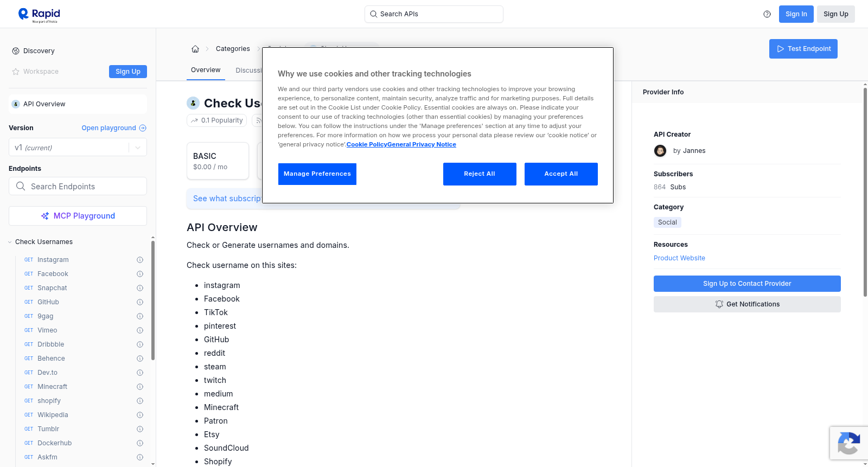Click the Rapid logo in header
Image resolution: width=868 pixels, height=467 pixels.
click(39, 15)
